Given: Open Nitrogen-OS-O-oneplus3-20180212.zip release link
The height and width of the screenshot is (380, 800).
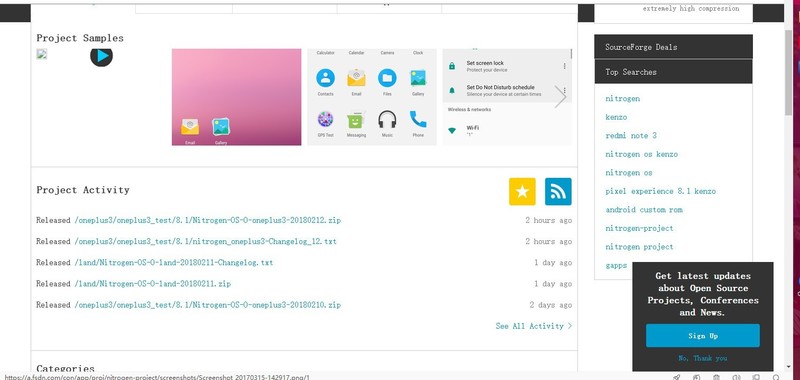Looking at the screenshot, I should (x=208, y=220).
